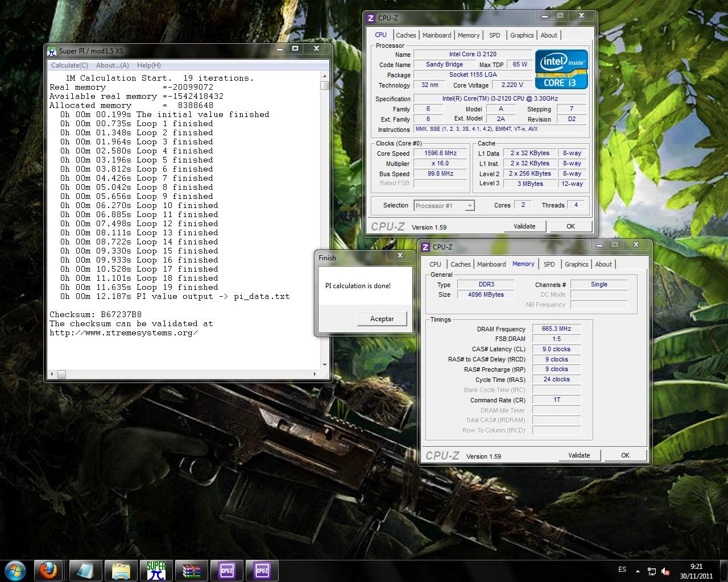Click Aceptar in the Finish dialog
Screen dimensions: 728x582
[x=382, y=319]
